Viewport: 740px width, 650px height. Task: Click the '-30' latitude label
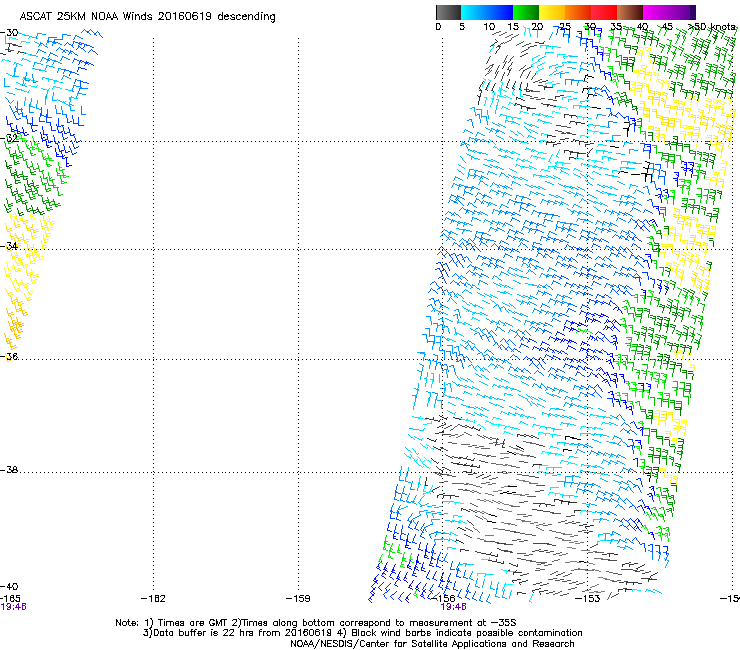9,33
